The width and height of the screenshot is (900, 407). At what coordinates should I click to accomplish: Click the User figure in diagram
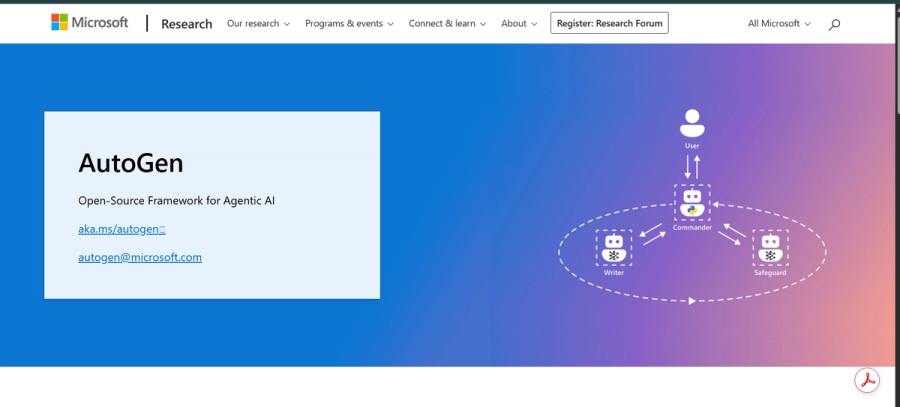click(692, 123)
